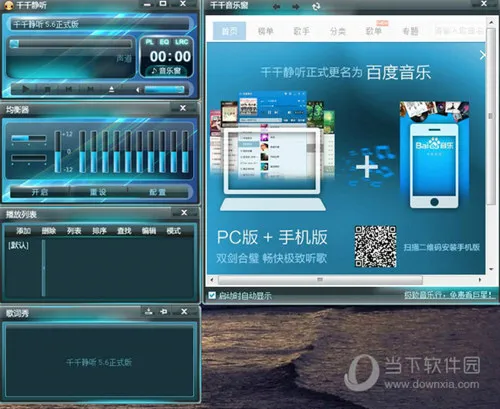
Task: Toggle the equalizer window with EQ
Action: [x=164, y=42]
